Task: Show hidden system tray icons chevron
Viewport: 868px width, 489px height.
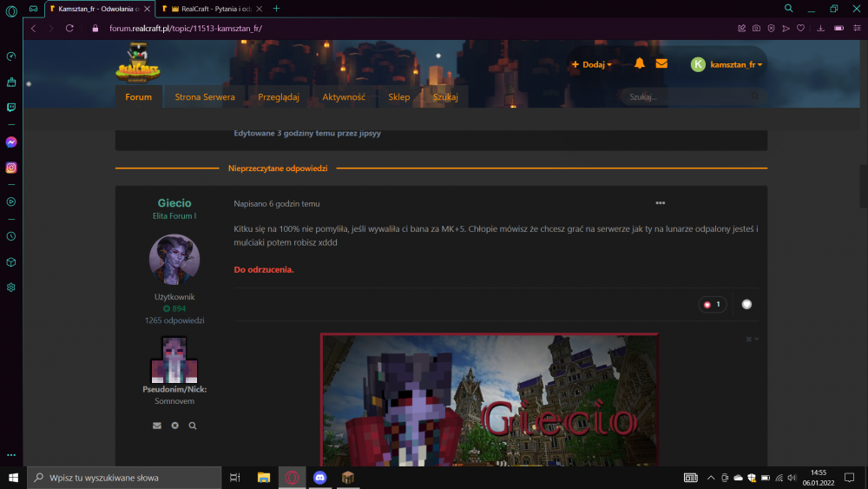Action: (711, 478)
